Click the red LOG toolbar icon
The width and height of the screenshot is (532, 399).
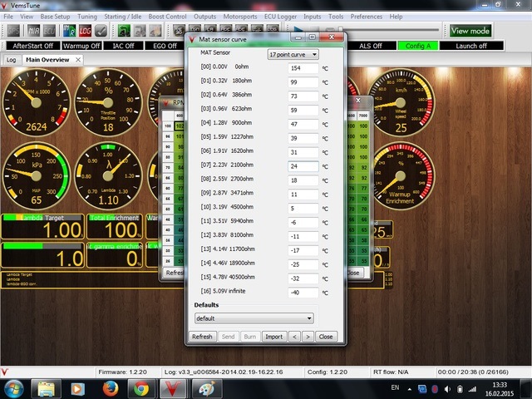85,32
